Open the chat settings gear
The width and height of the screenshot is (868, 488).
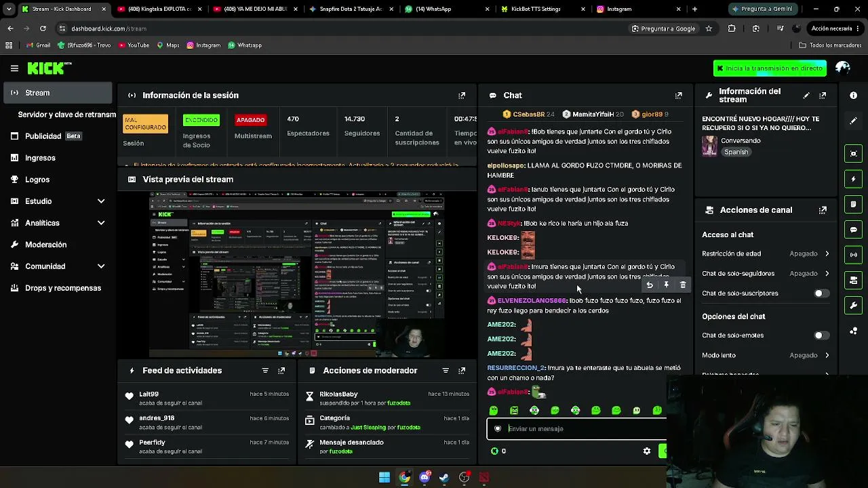(647, 451)
